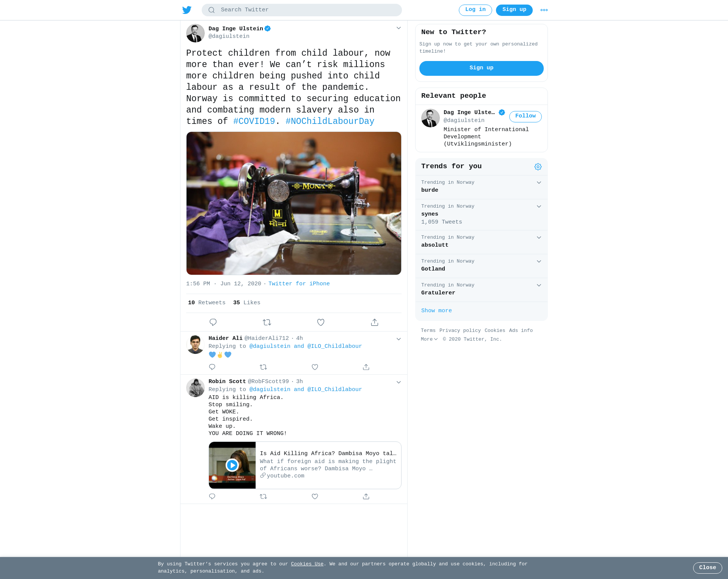Like the main tweet with heart icon

[321, 322]
